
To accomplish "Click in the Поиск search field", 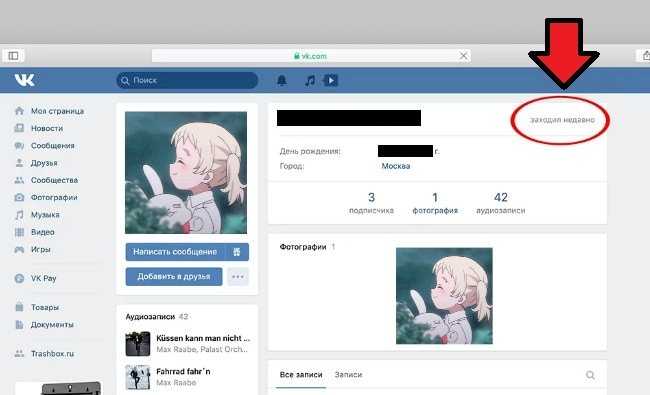I will [187, 80].
